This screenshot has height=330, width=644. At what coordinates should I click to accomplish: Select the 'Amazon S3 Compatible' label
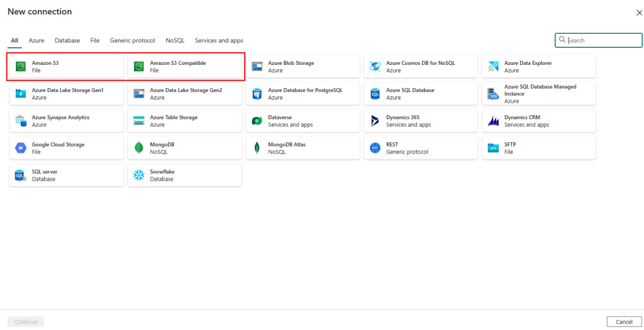[x=178, y=63]
